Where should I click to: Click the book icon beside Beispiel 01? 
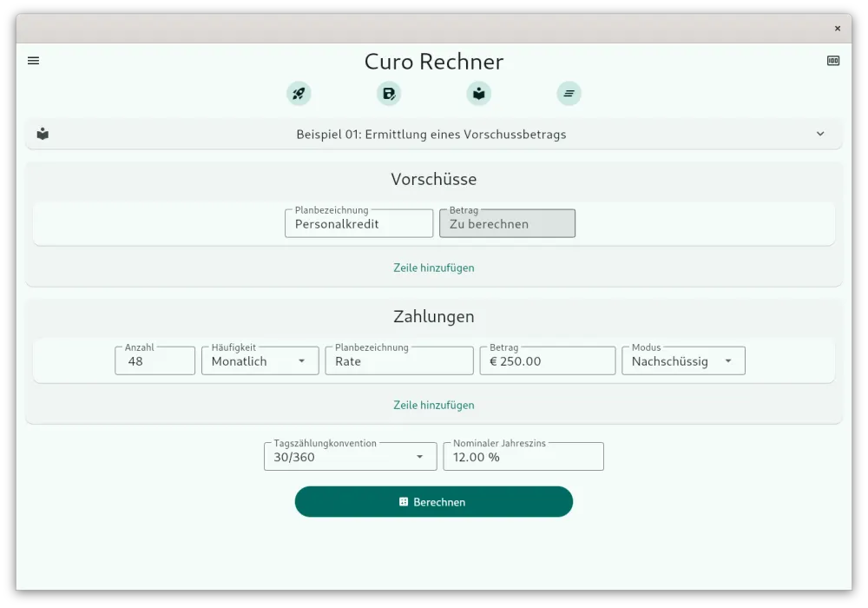43,134
